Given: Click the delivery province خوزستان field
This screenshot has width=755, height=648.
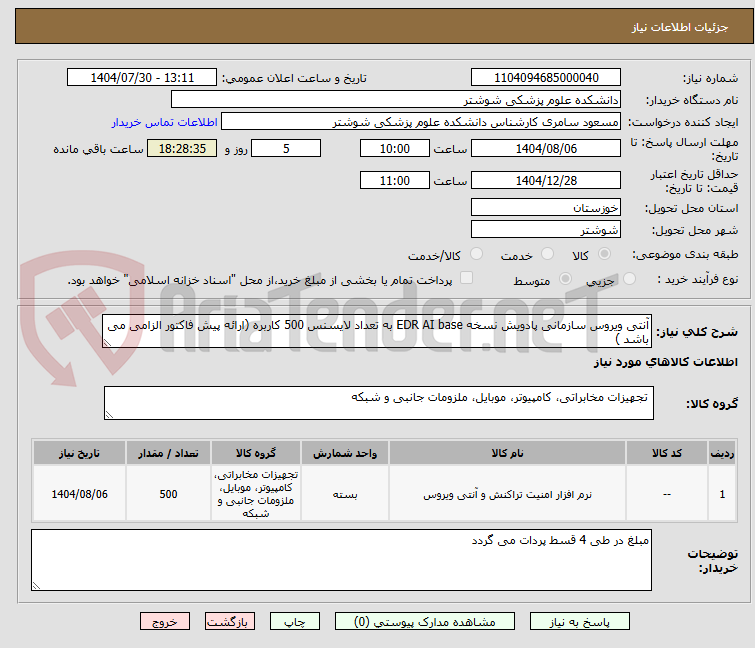Looking at the screenshot, I should (546, 207).
